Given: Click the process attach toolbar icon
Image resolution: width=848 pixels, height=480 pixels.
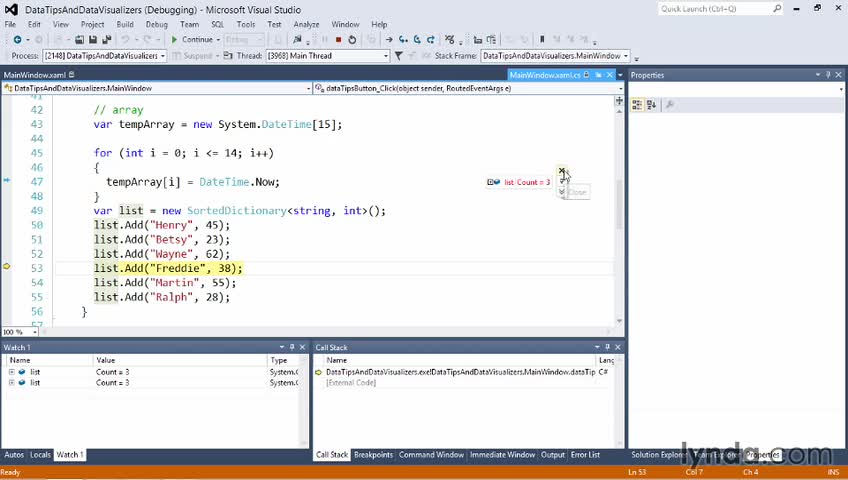Looking at the screenshot, I should pyautogui.click(x=297, y=39).
